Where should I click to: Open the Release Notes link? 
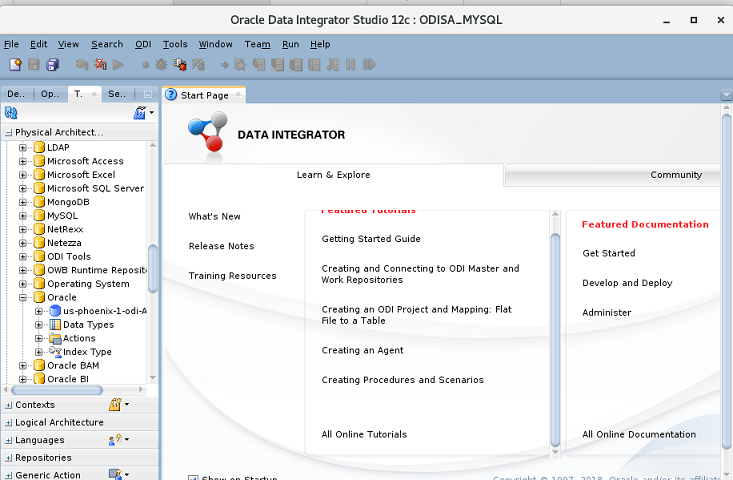click(x=222, y=246)
